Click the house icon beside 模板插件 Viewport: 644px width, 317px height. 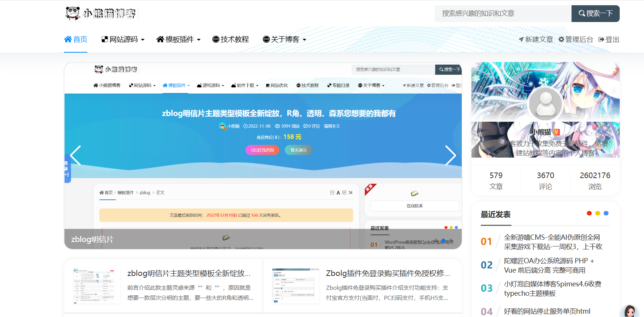point(160,39)
